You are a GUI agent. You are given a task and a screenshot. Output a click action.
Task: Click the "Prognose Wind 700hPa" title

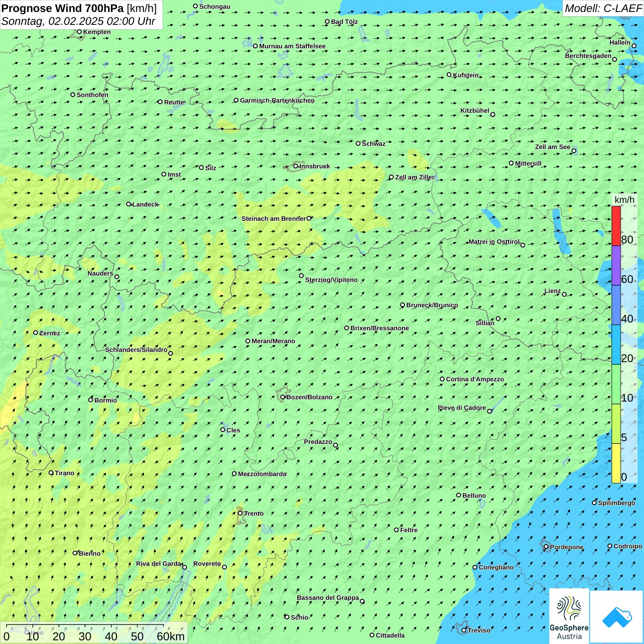coord(63,8)
